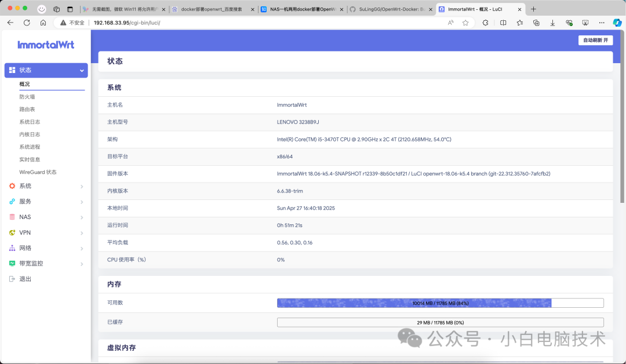This screenshot has width=626, height=364.
Task: Reload the current LuCI page
Action: coord(27,23)
